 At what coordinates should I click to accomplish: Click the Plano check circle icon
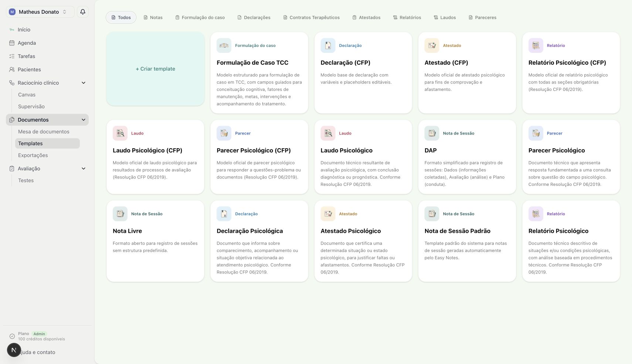click(12, 336)
